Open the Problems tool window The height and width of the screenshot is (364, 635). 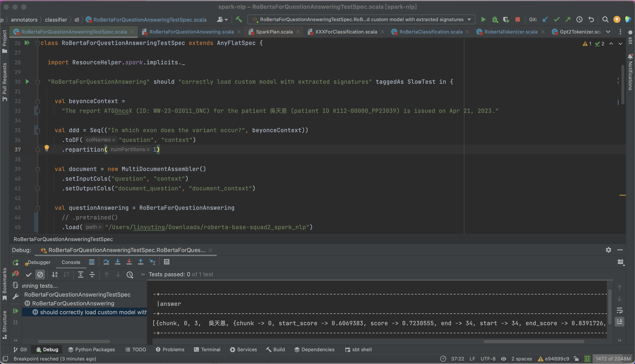[170, 349]
